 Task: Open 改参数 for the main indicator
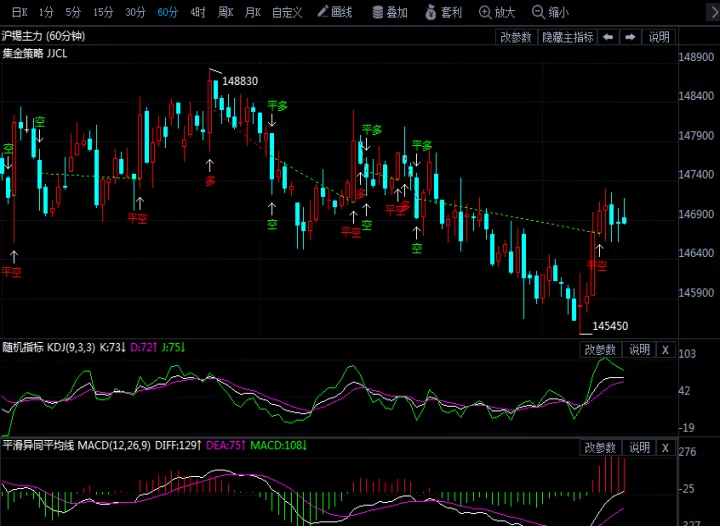516,37
